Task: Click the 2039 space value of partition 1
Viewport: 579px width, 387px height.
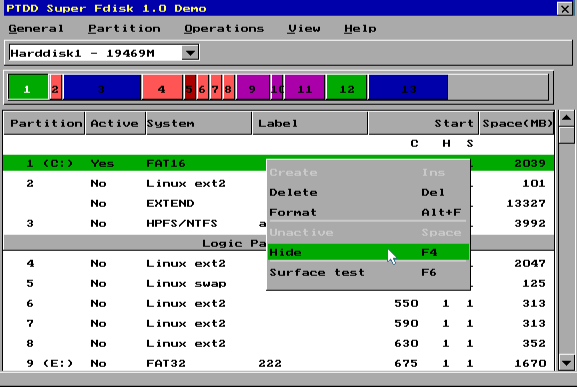Action: (x=530, y=163)
